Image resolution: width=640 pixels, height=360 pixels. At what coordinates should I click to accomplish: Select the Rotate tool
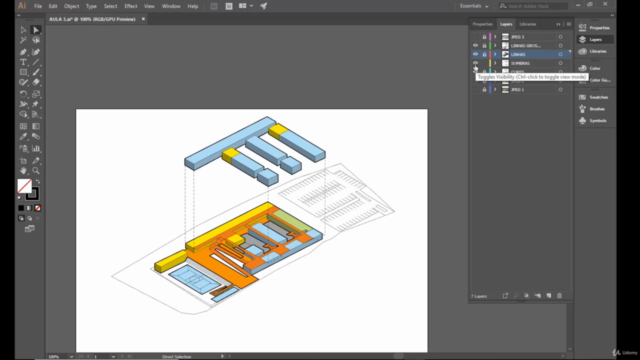click(x=23, y=94)
